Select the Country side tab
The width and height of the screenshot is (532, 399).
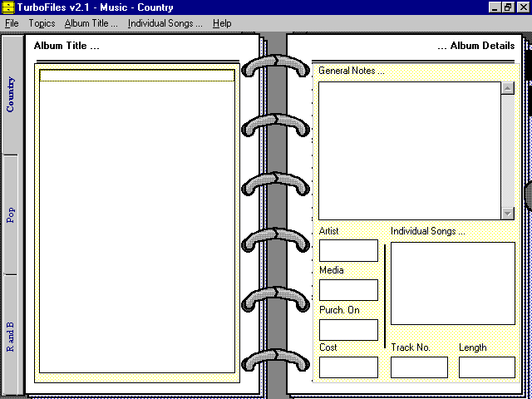(x=11, y=95)
